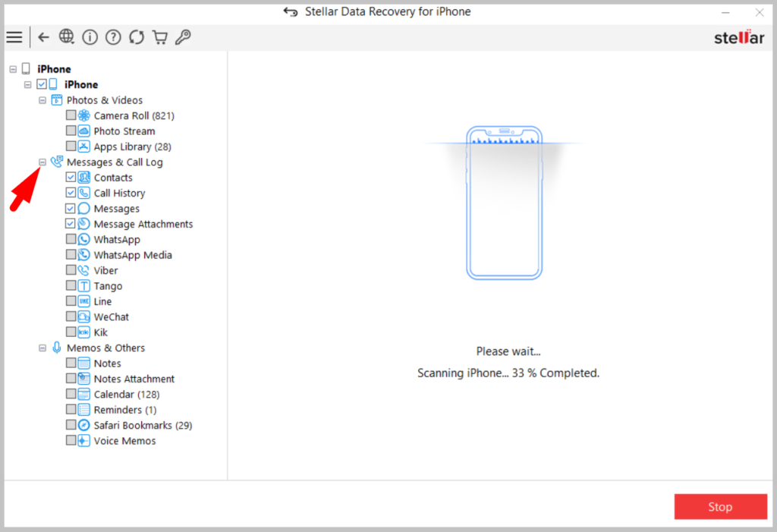Screen dimensions: 777x532
Task: Click the Photo Stream icon
Action: coord(84,131)
